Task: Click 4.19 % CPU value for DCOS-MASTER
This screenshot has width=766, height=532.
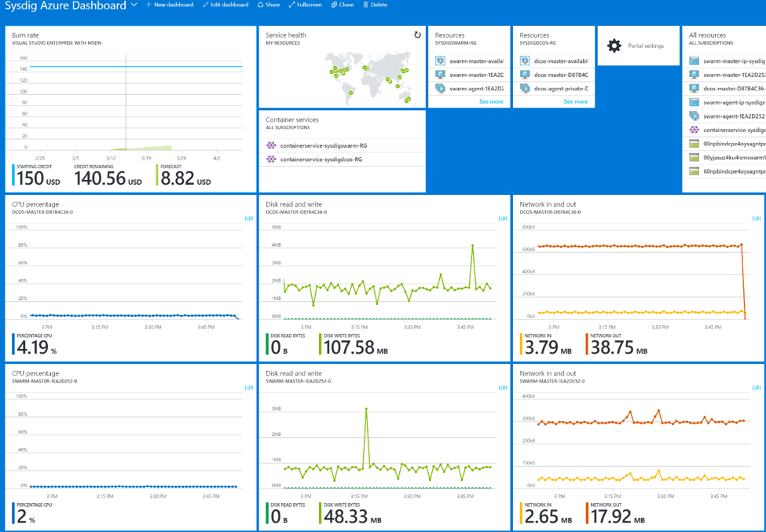Action: coord(37,348)
